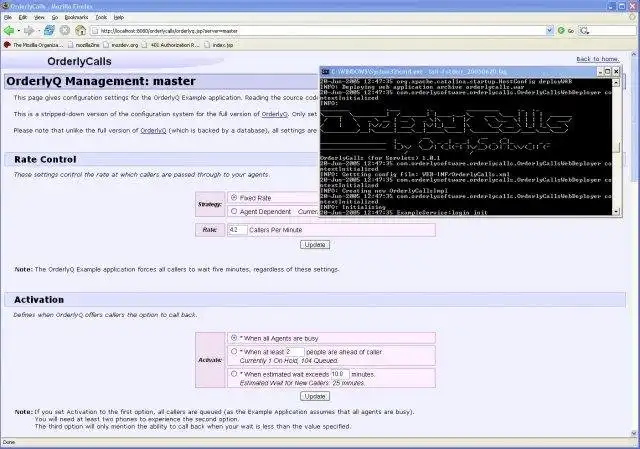Click the OrderlyCalls header logo text
640x449 pixels.
[x=79, y=61]
